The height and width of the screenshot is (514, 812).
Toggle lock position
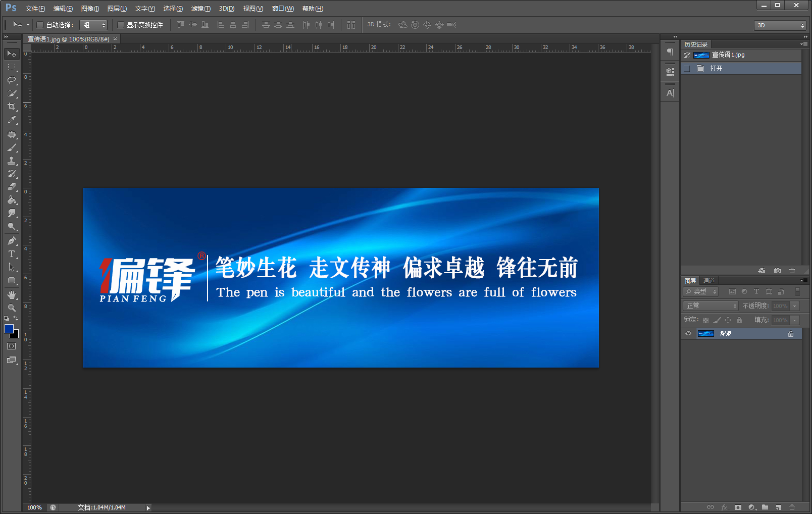728,320
